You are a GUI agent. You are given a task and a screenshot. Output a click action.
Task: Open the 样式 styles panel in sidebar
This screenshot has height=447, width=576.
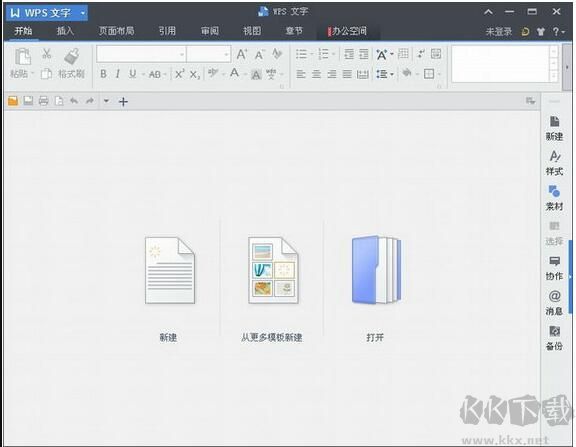click(x=554, y=163)
